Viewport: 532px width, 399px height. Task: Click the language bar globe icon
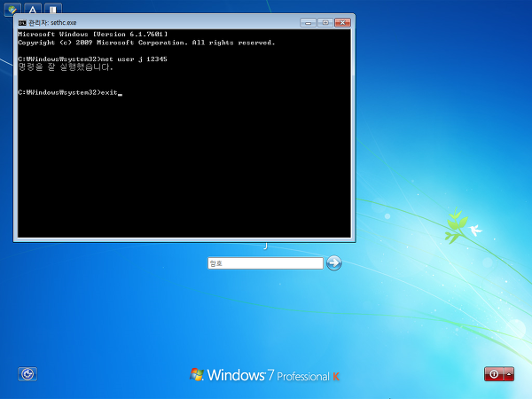(12, 10)
